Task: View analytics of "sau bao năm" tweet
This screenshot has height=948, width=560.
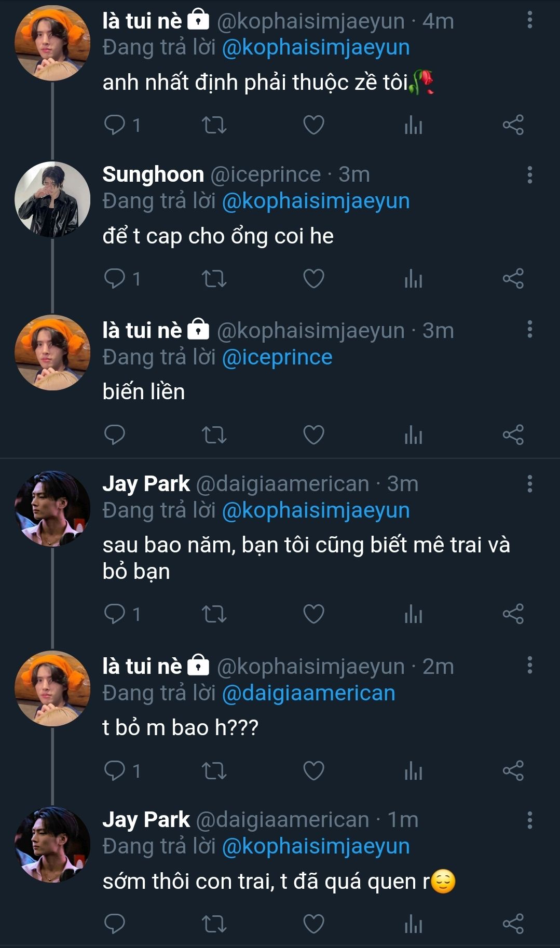Action: point(413,614)
